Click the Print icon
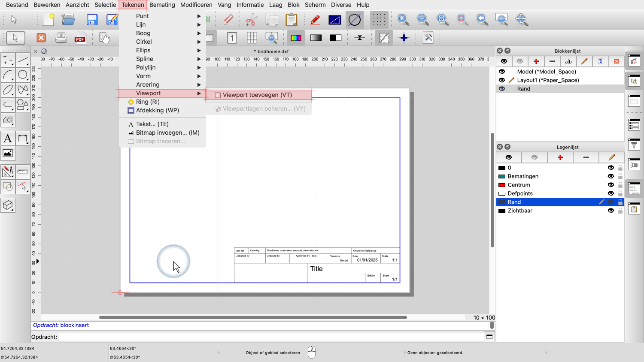The image size is (644, 362). [x=61, y=38]
